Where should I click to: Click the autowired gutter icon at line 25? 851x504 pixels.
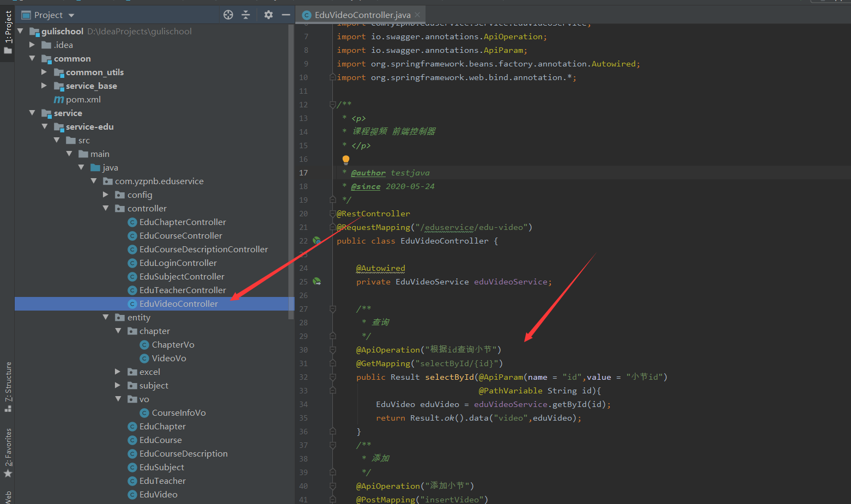pyautogui.click(x=317, y=282)
